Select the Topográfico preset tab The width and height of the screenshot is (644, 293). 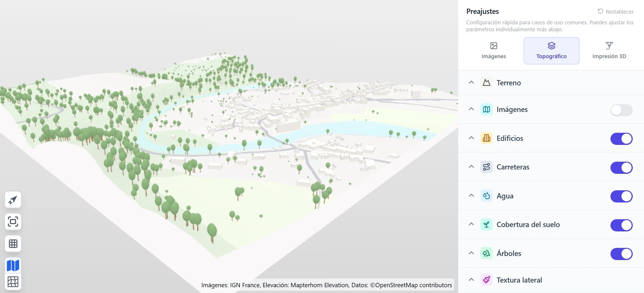(x=551, y=51)
